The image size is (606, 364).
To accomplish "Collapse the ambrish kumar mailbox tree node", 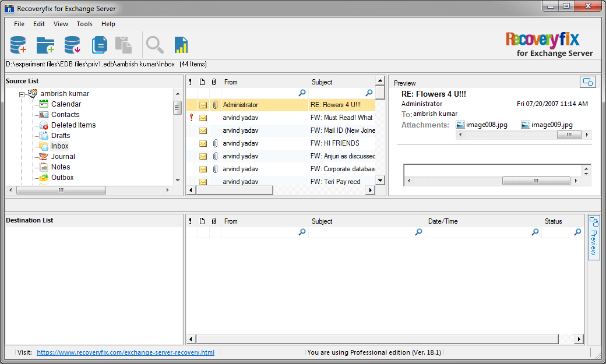I will [x=22, y=94].
